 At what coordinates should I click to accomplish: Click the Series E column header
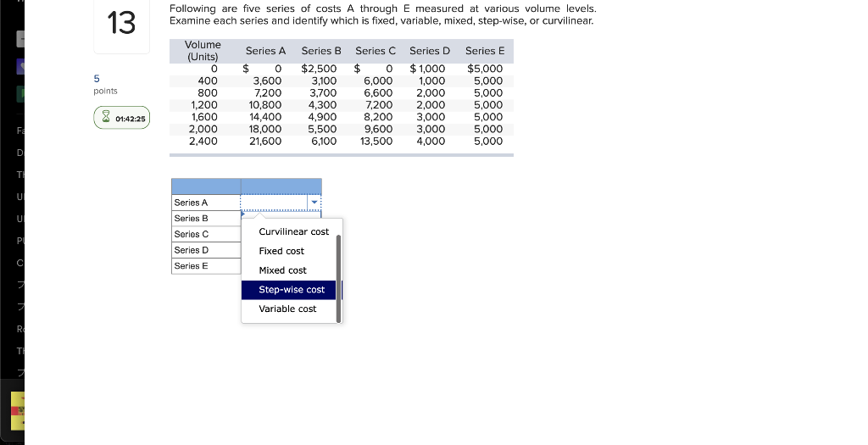(x=485, y=51)
